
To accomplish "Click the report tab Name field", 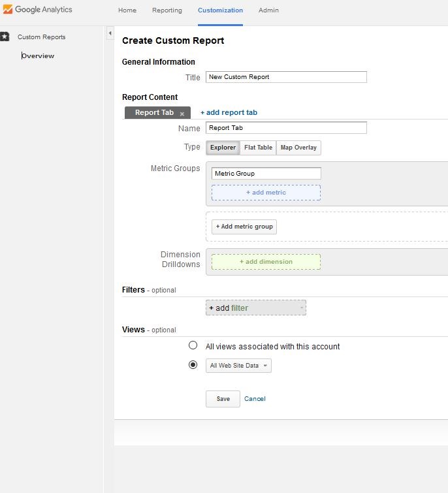I will coord(286,127).
